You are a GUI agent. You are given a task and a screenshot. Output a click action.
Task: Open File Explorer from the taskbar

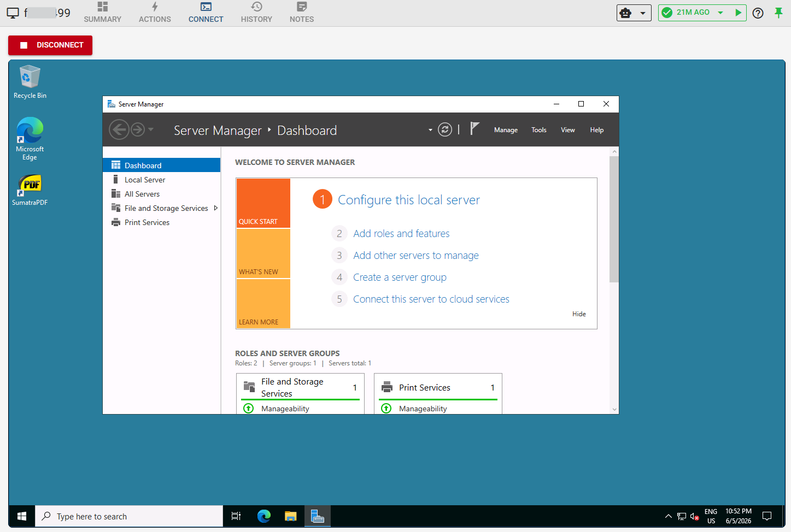(290, 516)
